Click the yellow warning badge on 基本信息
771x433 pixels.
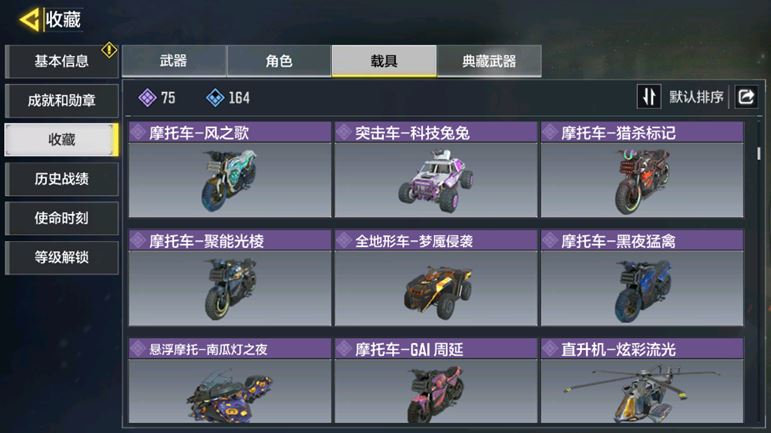tap(109, 50)
